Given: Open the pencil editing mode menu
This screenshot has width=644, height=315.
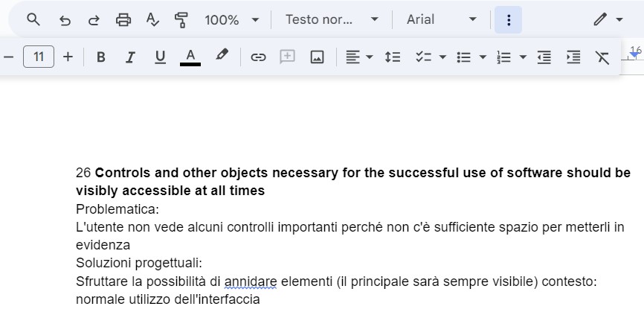Looking at the screenshot, I should (608, 20).
